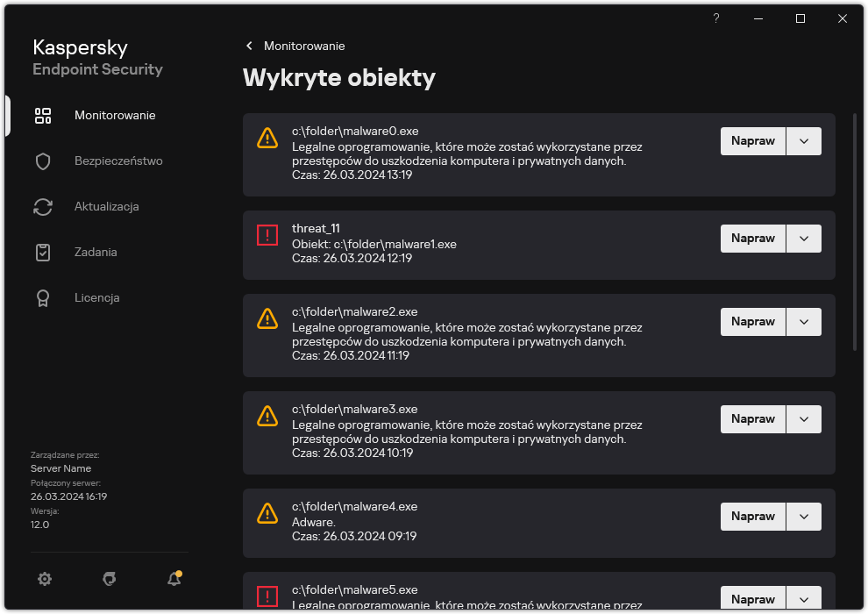The width and height of the screenshot is (868, 614).
Task: Open Bezpieczeństwo via shield icon
Action: point(43,161)
